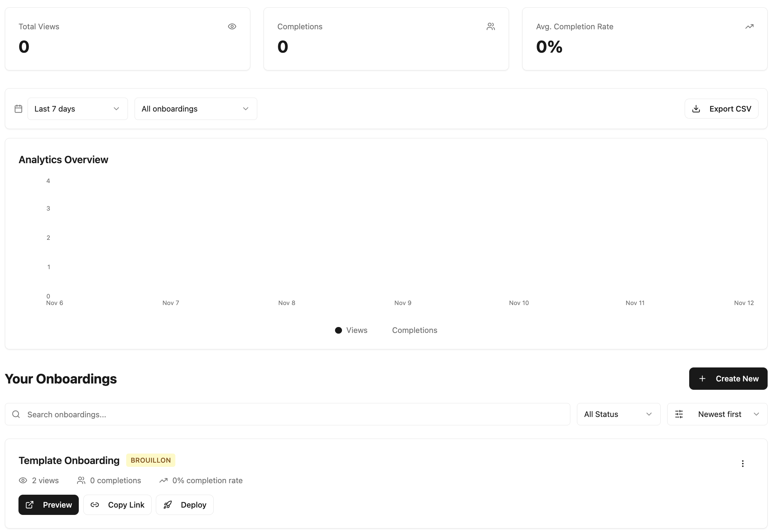Click the 2 views indicator on Template Onboarding
This screenshot has height=532, width=776.
39,480
